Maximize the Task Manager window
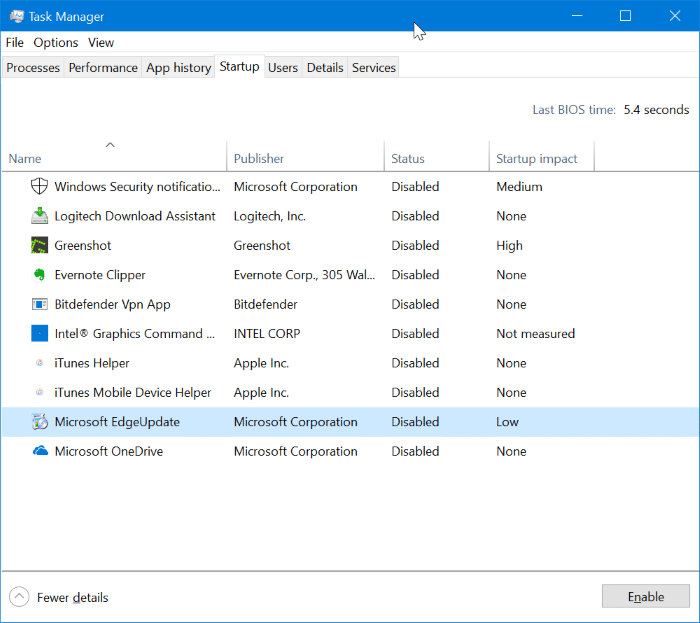 (x=625, y=16)
